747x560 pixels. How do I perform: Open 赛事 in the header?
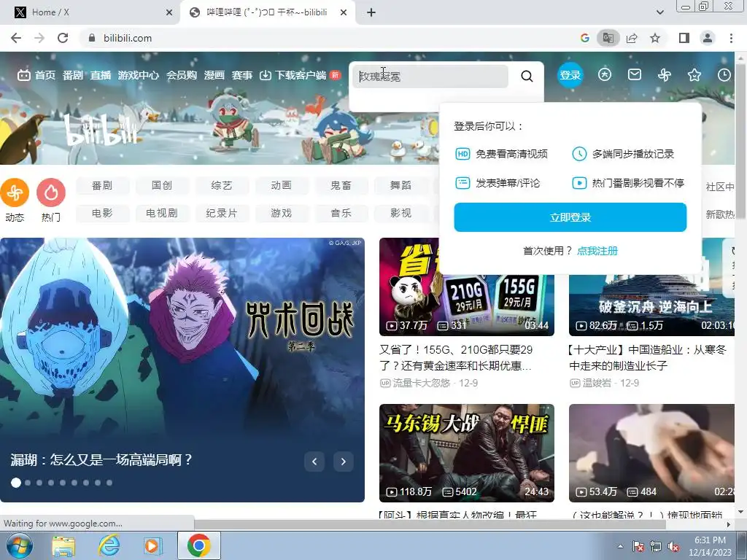click(x=241, y=75)
